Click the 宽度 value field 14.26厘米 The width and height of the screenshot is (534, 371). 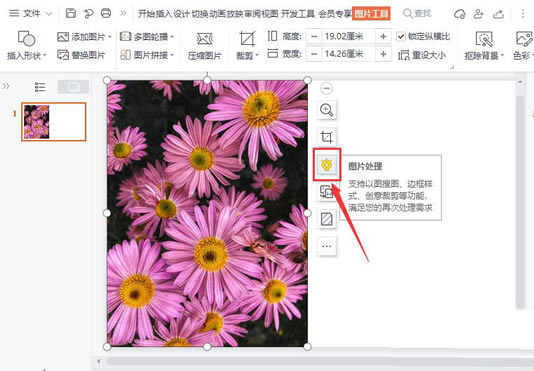point(348,54)
